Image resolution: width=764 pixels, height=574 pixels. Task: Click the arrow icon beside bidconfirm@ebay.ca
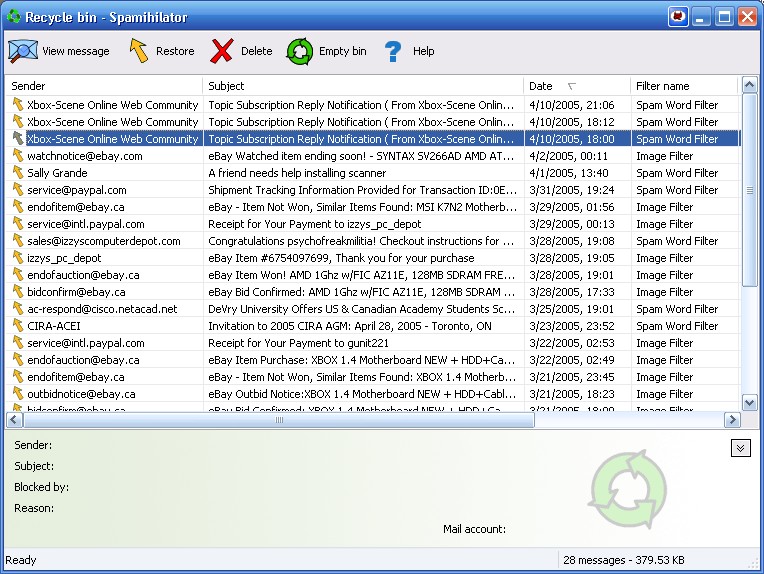pos(18,291)
